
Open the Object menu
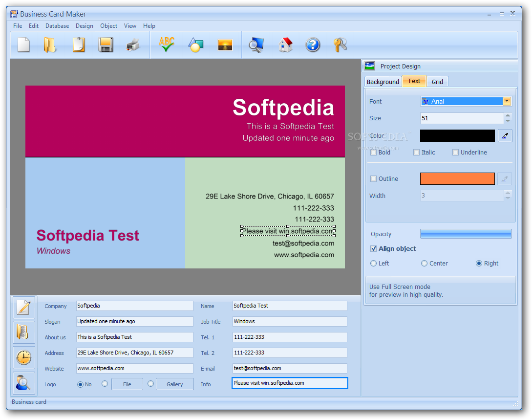coord(108,26)
